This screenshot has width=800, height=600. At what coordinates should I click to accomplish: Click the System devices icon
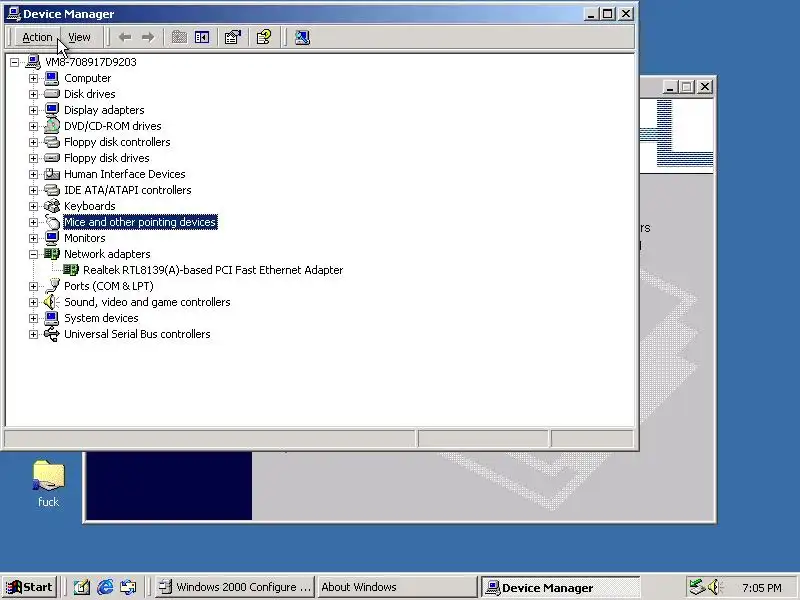pos(52,318)
